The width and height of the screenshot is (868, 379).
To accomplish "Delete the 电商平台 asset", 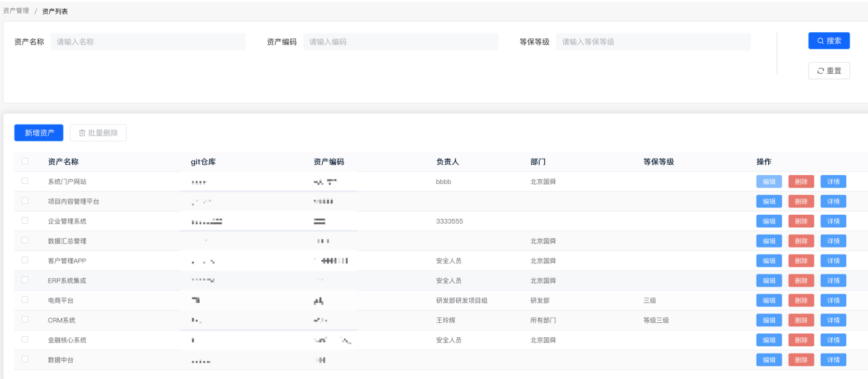I will pyautogui.click(x=801, y=300).
